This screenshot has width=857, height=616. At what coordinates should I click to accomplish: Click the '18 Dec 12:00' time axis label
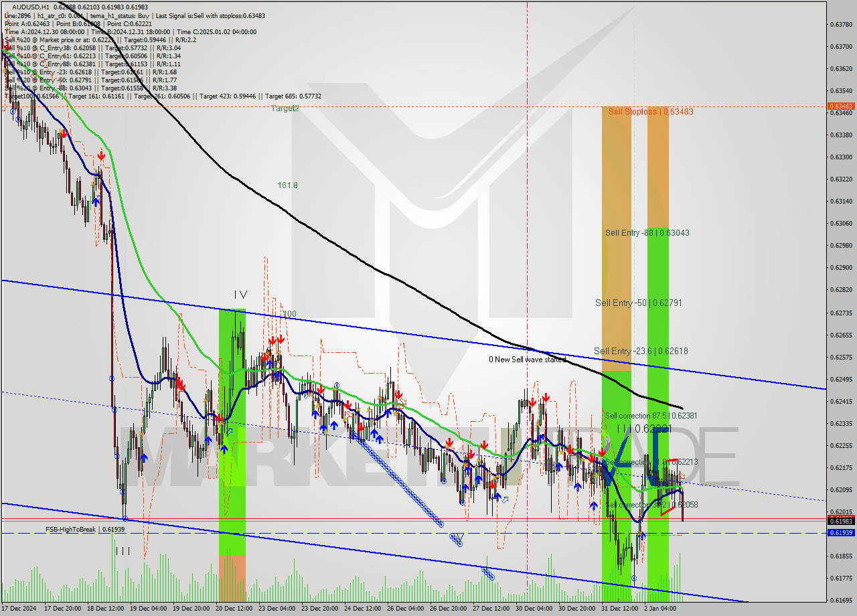point(105,609)
